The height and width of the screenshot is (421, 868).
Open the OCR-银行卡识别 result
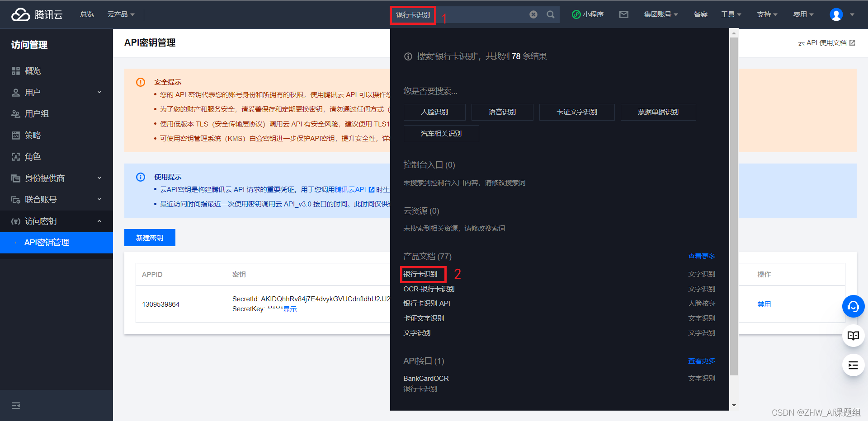[x=429, y=289]
